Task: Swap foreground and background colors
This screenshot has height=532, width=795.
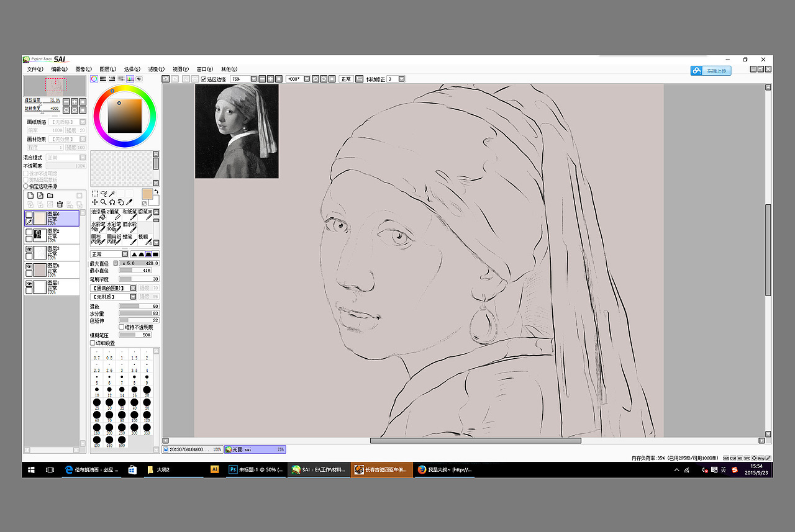Action: 157,191
